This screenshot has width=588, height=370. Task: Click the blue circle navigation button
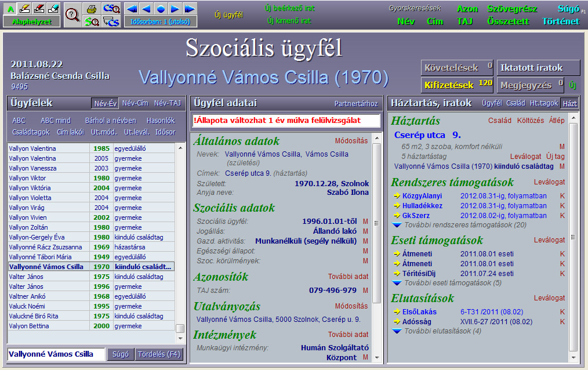tap(161, 9)
